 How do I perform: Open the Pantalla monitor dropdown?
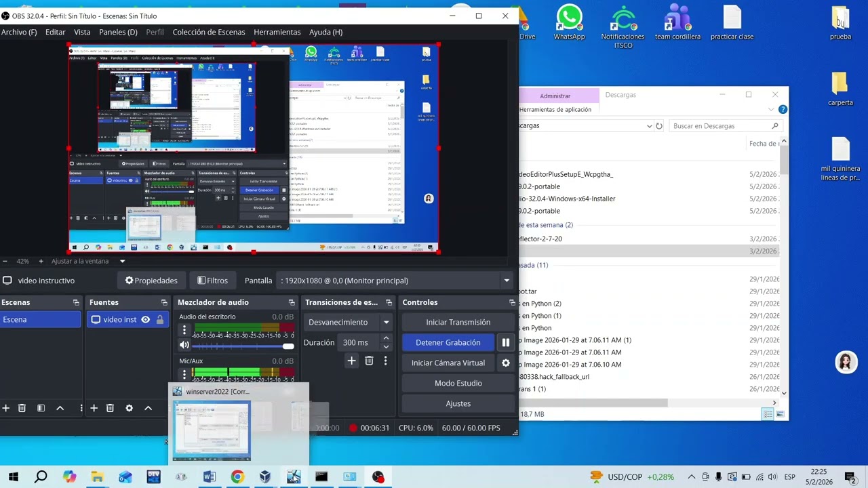point(506,281)
